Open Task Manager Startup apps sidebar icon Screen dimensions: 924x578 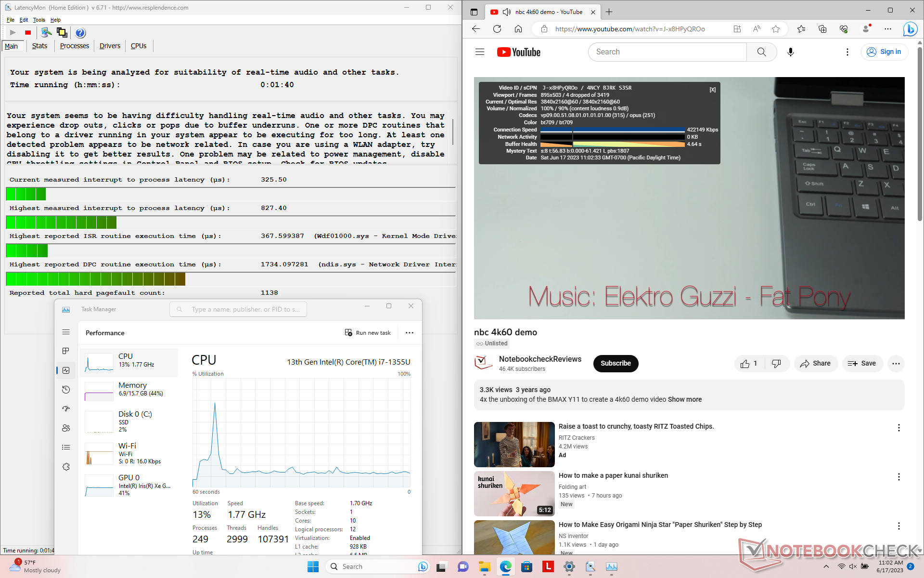point(66,409)
